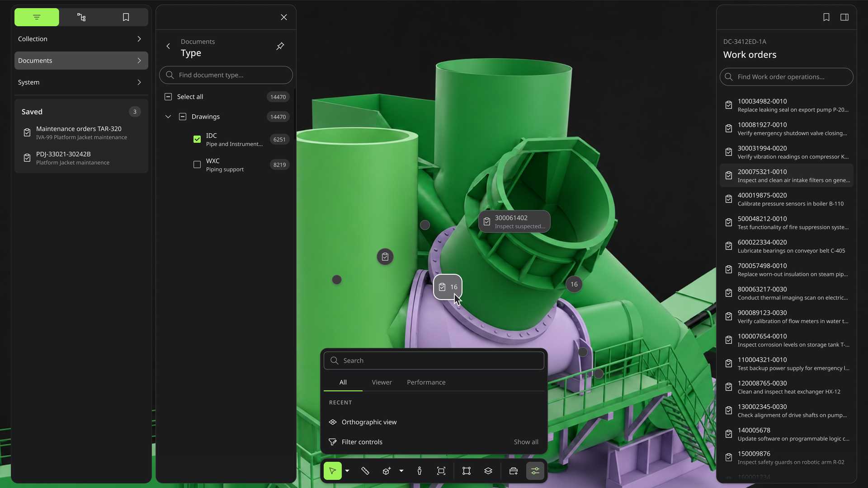Screen dimensions: 868x488
Task: Activate the first-person walk tool
Action: (x=420, y=471)
